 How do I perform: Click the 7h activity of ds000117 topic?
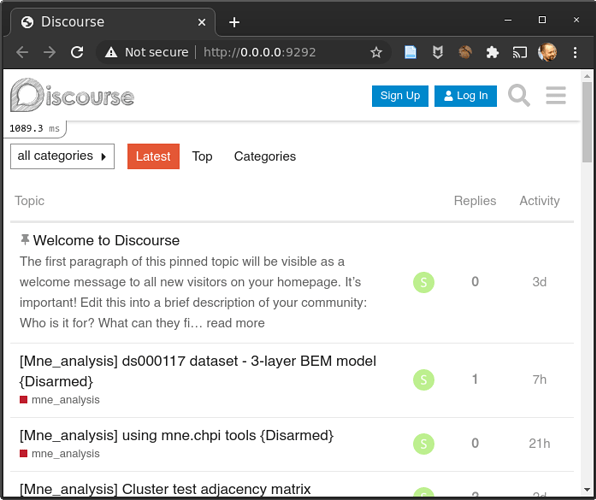(539, 379)
